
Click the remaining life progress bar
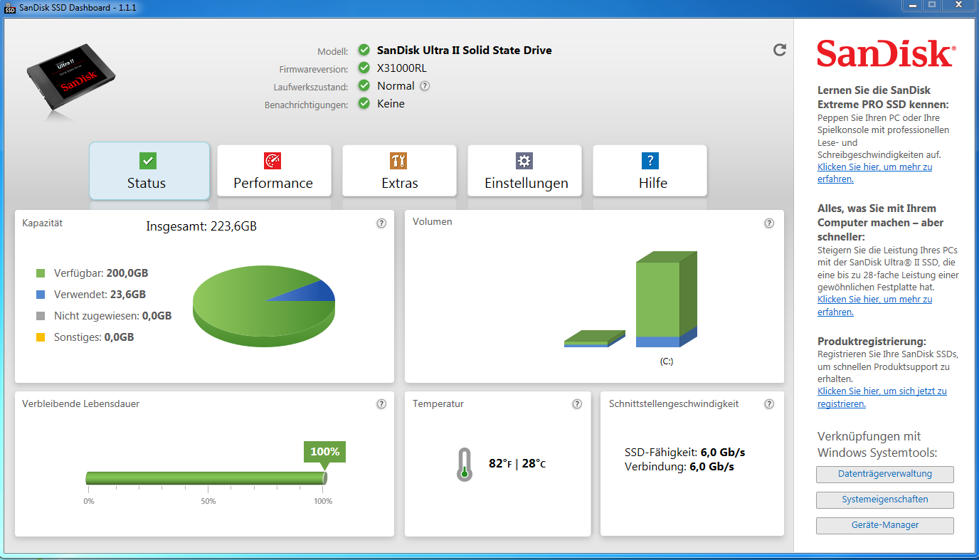pos(206,478)
